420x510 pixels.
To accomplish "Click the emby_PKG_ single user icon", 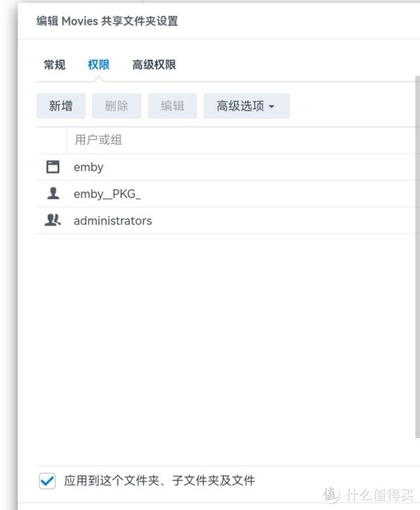I will click(53, 194).
